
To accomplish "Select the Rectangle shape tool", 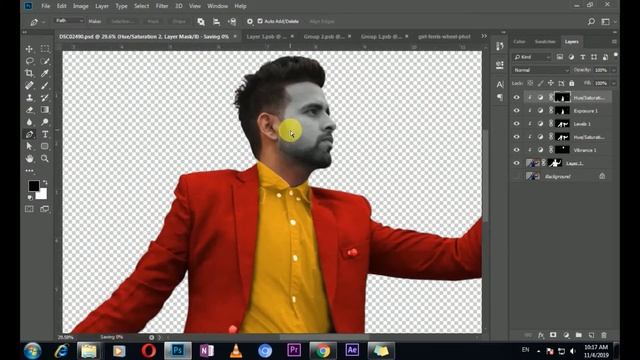I will (45, 146).
